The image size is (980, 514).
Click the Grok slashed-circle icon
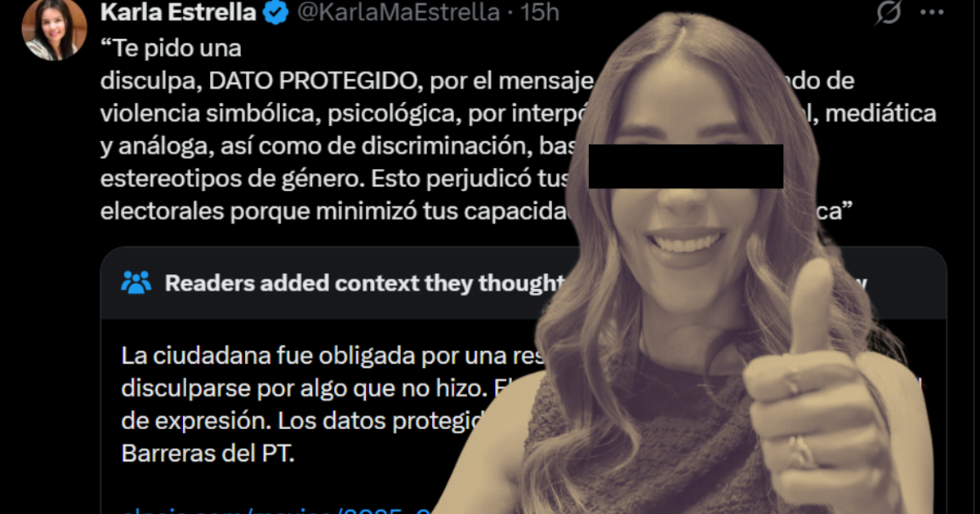pyautogui.click(x=888, y=12)
